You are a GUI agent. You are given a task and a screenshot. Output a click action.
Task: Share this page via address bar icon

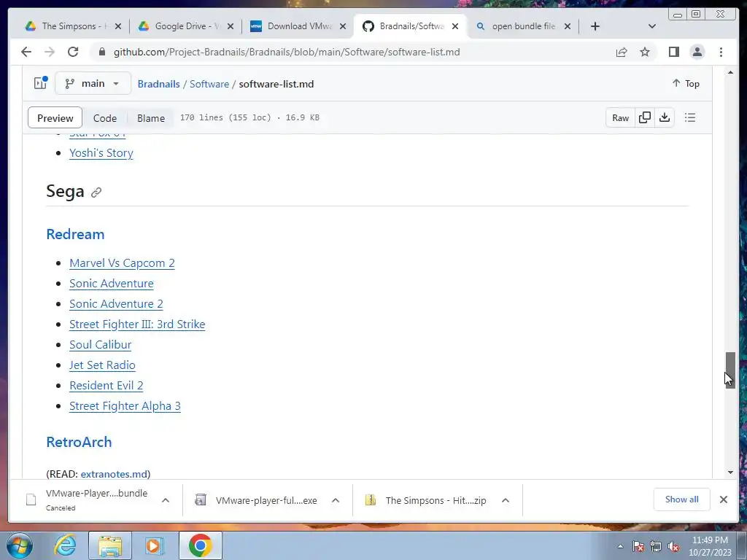(x=622, y=52)
